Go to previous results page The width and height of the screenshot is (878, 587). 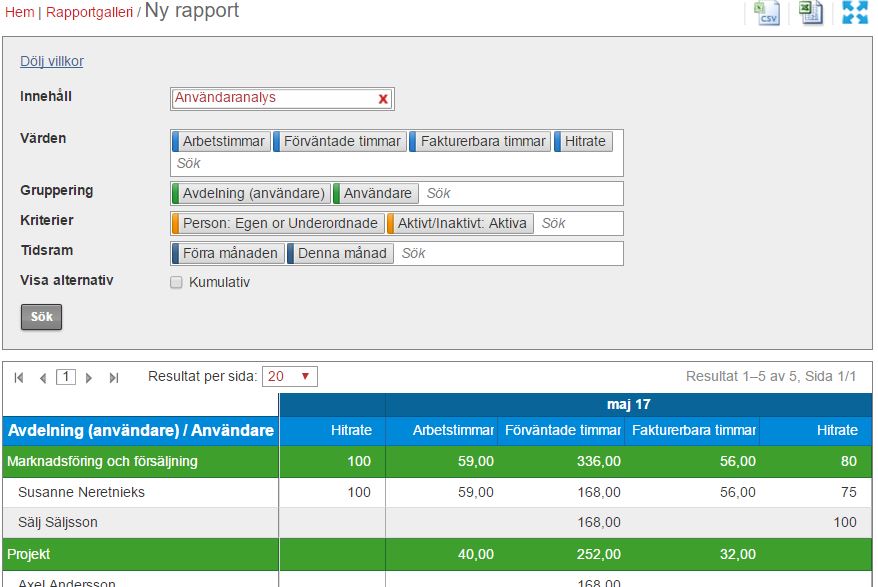(x=43, y=378)
